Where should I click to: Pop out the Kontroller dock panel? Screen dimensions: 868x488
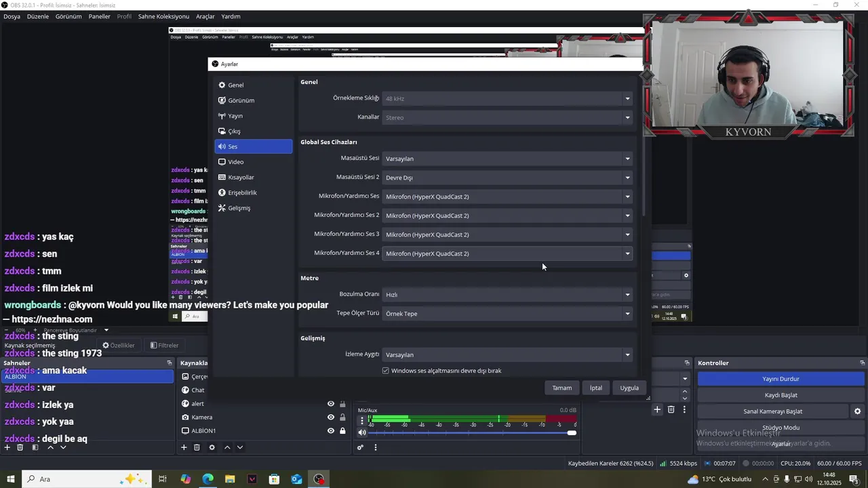(x=862, y=363)
